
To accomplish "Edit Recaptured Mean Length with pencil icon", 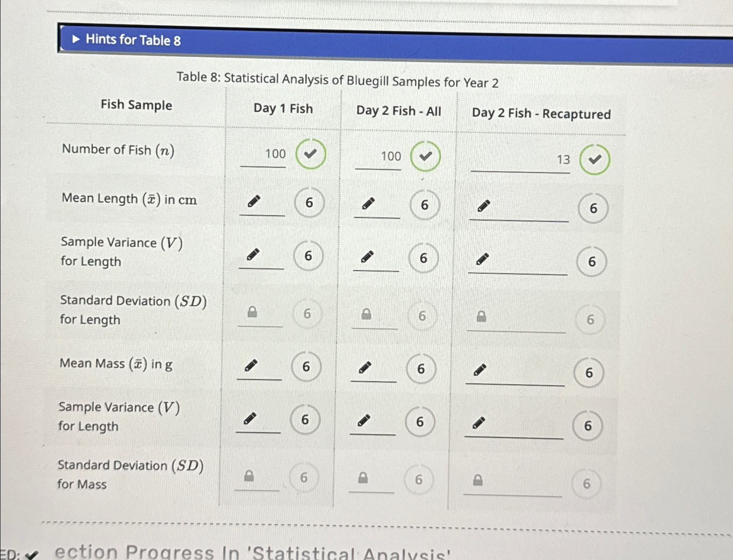I will click(483, 205).
